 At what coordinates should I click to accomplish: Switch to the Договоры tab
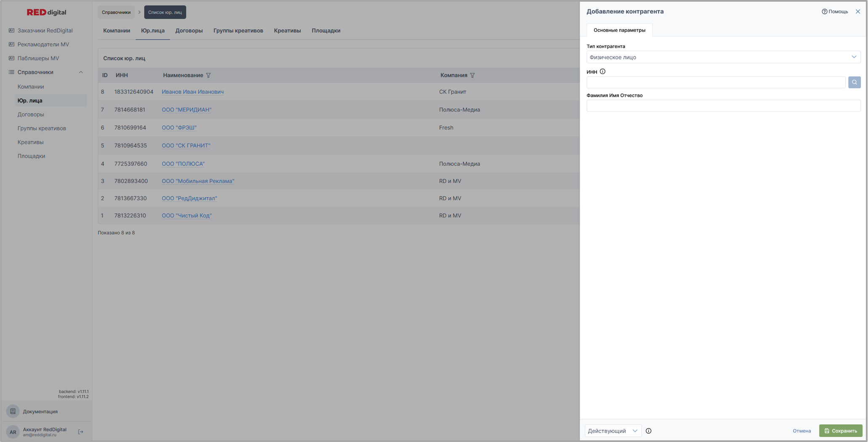point(189,30)
